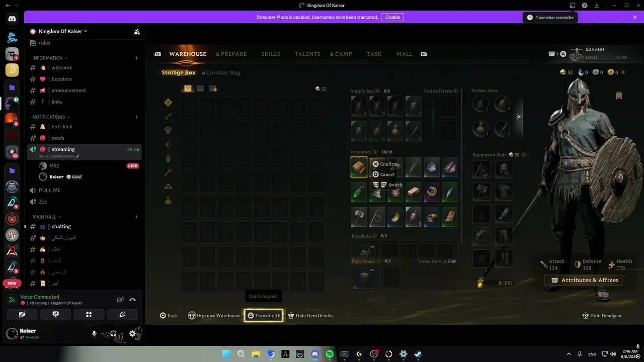Create channel in NOTIFICATIONS category

point(136,117)
